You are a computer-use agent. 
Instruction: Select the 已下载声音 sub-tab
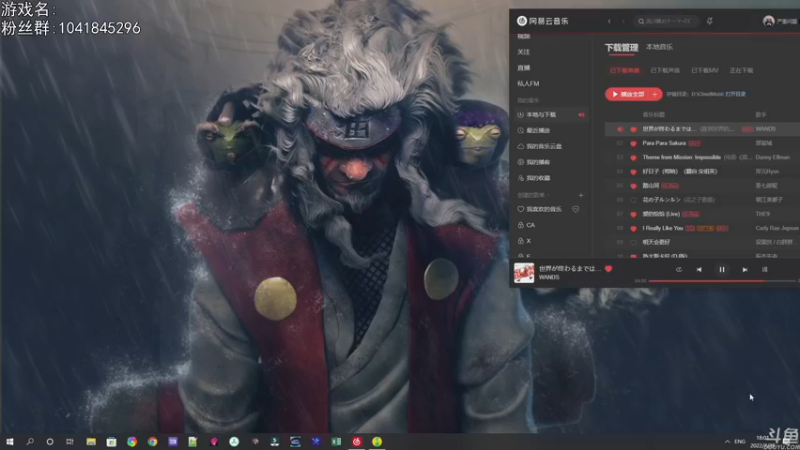[665, 70]
